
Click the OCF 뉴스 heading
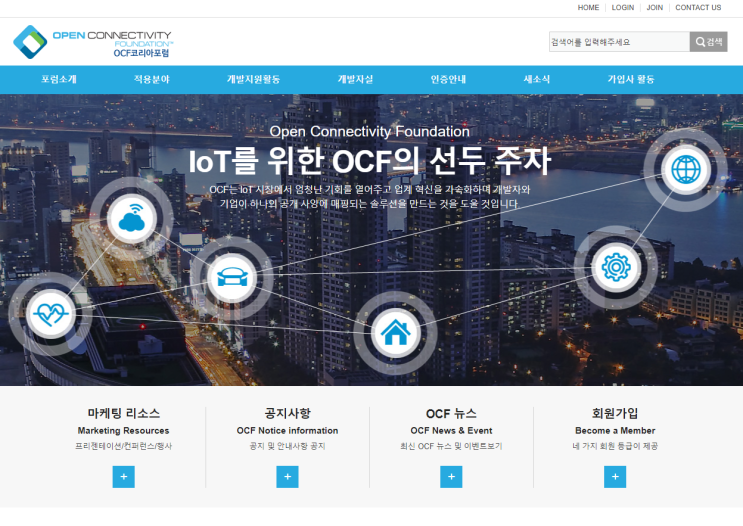(x=451, y=414)
